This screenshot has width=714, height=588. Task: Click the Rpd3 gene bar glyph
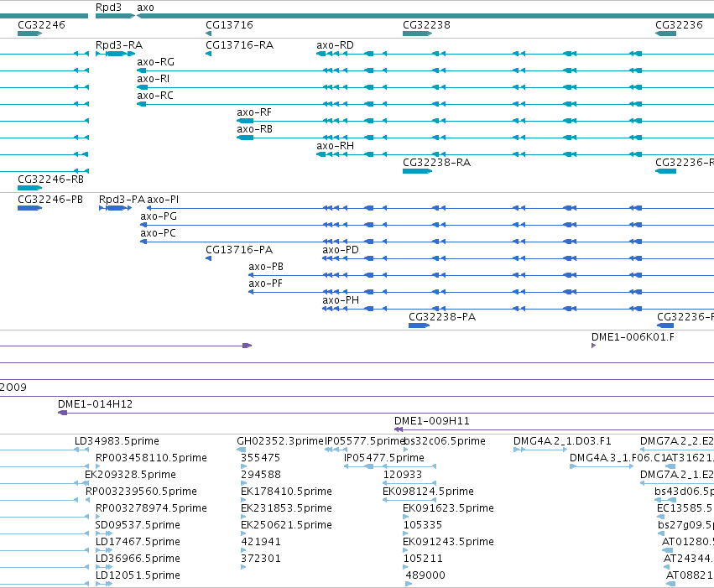point(115,16)
